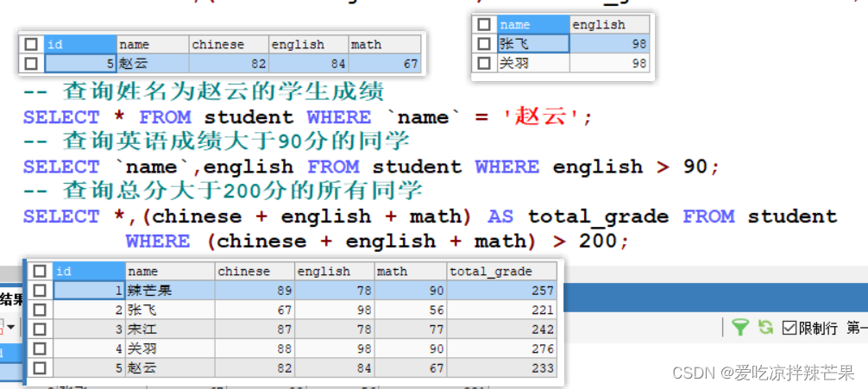Viewport: 868px width, 389px height.
Task: Tick header checkbox of two-column name/english table
Action: (484, 24)
